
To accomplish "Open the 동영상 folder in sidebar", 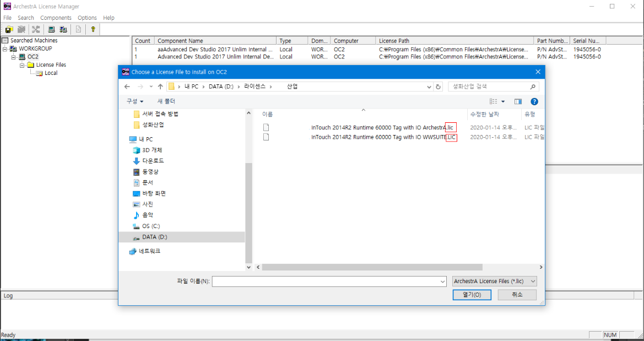I will pos(146,172).
